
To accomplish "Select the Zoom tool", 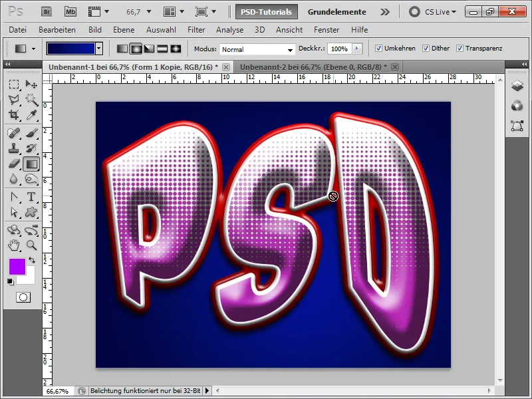I will (31, 245).
